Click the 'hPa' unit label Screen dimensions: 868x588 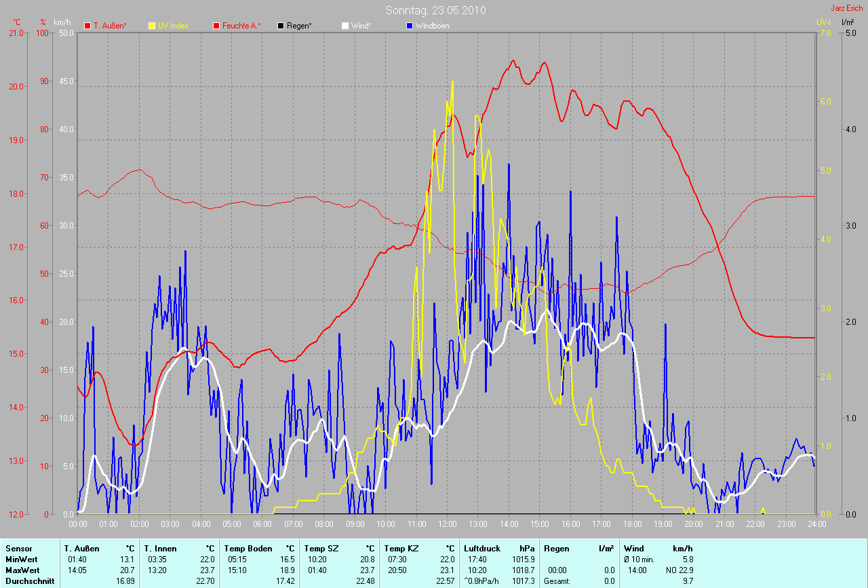click(527, 548)
